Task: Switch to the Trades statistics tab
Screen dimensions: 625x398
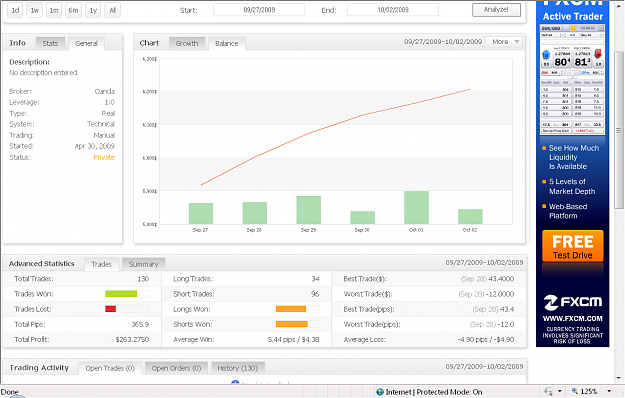Action: [x=101, y=264]
